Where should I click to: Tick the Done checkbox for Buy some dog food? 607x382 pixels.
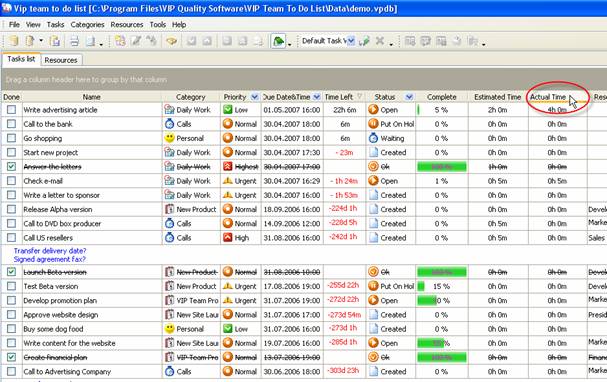pos(11,329)
